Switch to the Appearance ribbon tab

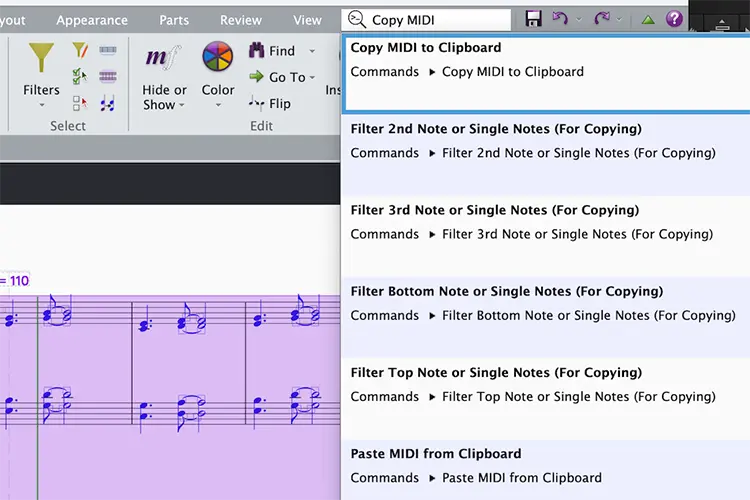(92, 20)
